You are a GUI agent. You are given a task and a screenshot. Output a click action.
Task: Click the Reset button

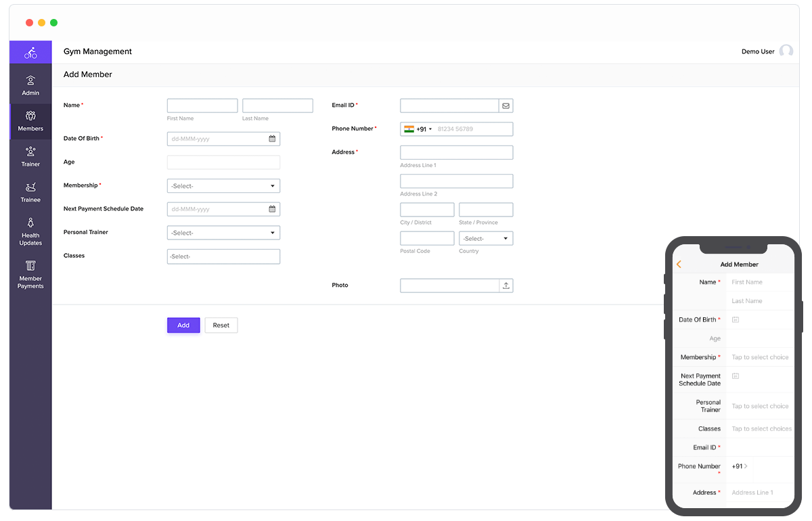(221, 325)
